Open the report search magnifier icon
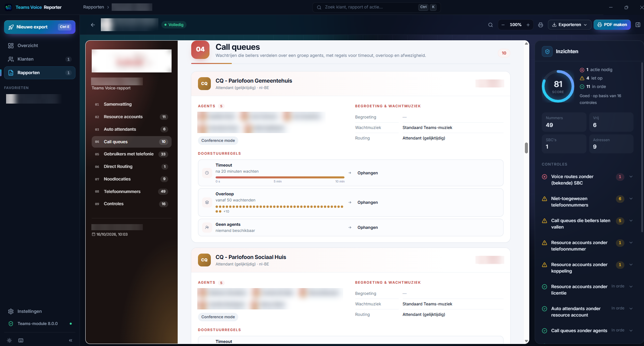Image resolution: width=644 pixels, height=346 pixels. pyautogui.click(x=490, y=25)
